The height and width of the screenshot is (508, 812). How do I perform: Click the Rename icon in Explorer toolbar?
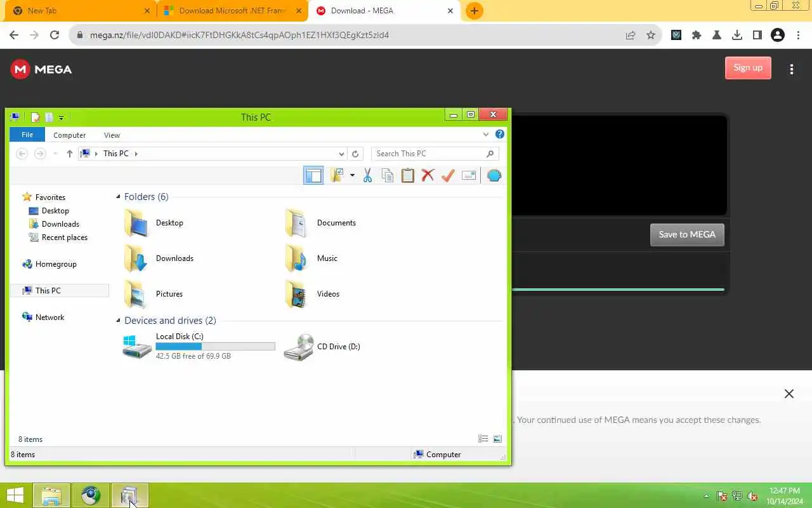(469, 175)
